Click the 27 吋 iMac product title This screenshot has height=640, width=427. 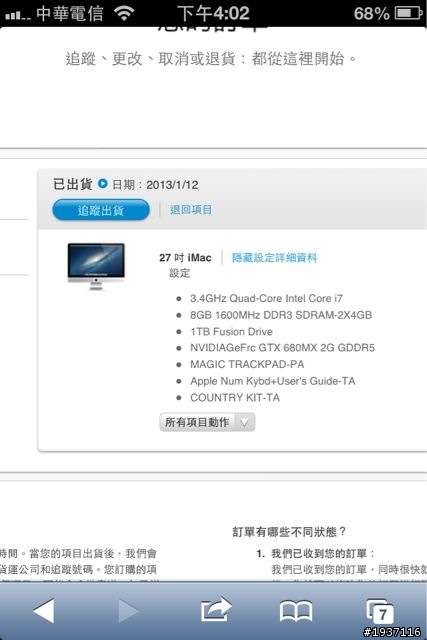click(185, 258)
